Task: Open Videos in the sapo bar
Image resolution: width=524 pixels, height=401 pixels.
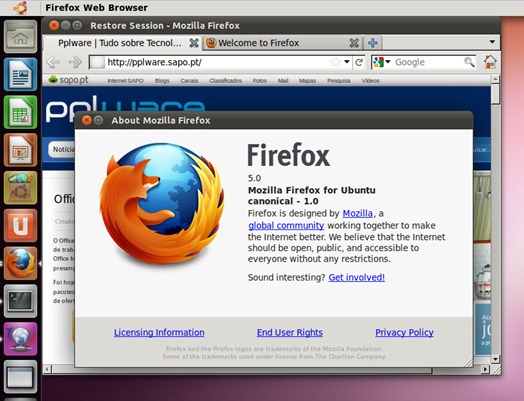Action: pos(370,81)
